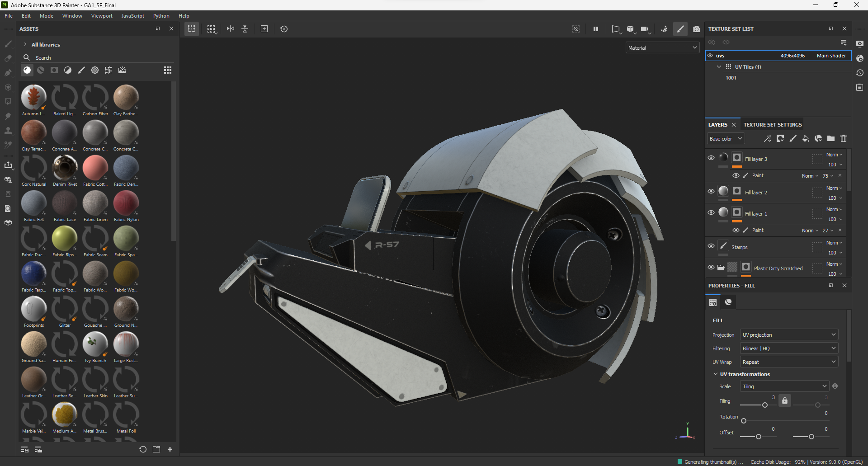Viewport: 868px width, 466px height.
Task: Click the Export textures icon in left toolbar
Action: [8, 165]
